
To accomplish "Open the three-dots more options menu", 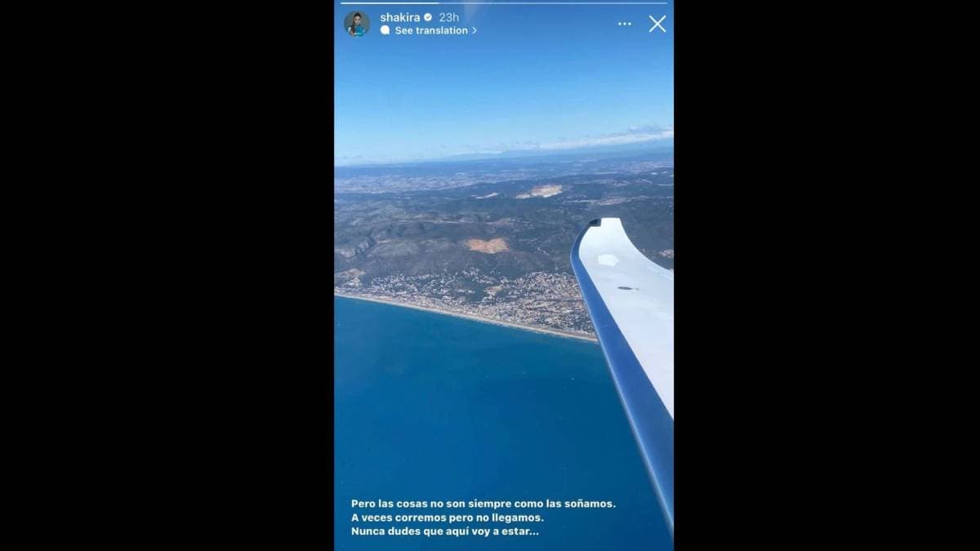I will tap(625, 24).
